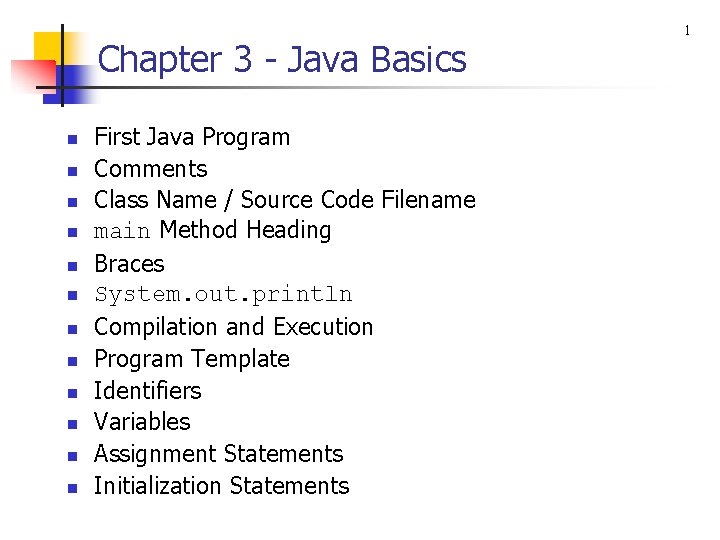The width and height of the screenshot is (720, 540).
Task: Select the "Braces" bullet text
Action: [x=129, y=264]
